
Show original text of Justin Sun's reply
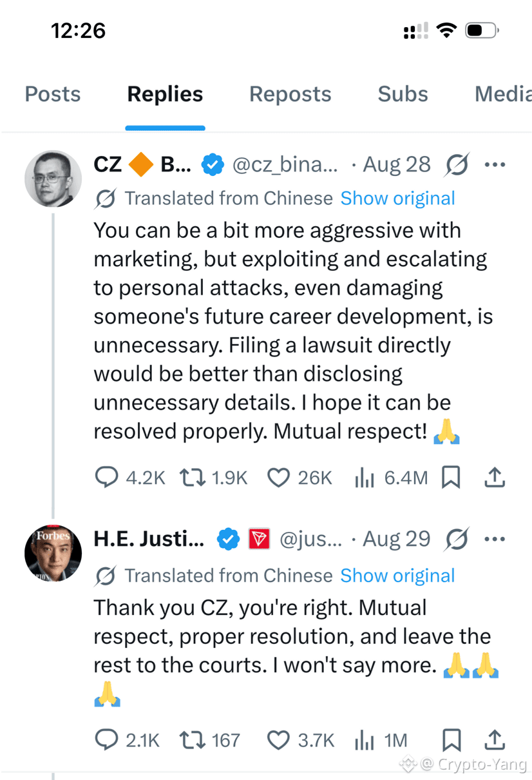click(397, 576)
